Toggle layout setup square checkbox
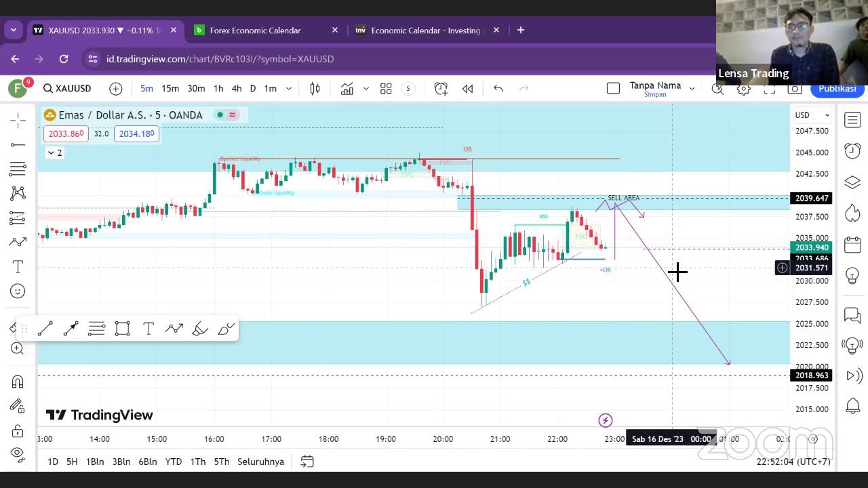This screenshot has height=488, width=868. 613,88
